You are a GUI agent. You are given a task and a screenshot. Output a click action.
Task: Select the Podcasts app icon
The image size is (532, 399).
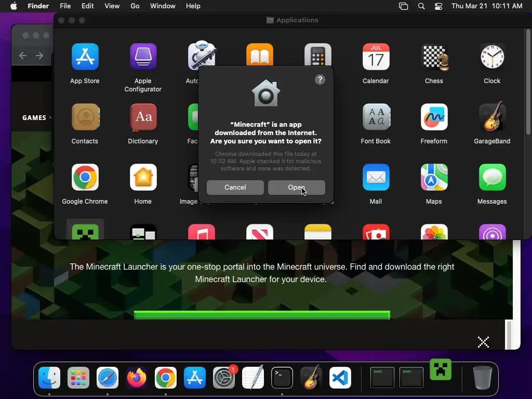[492, 232]
